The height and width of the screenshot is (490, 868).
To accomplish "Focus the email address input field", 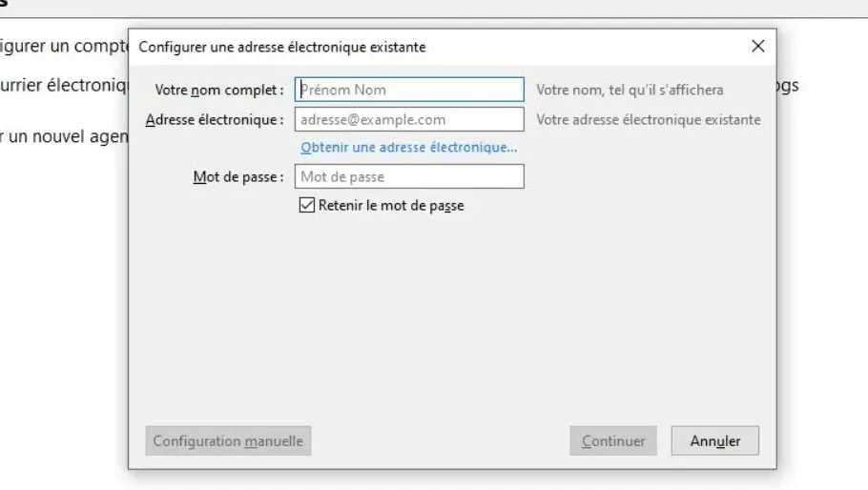I will tap(409, 119).
